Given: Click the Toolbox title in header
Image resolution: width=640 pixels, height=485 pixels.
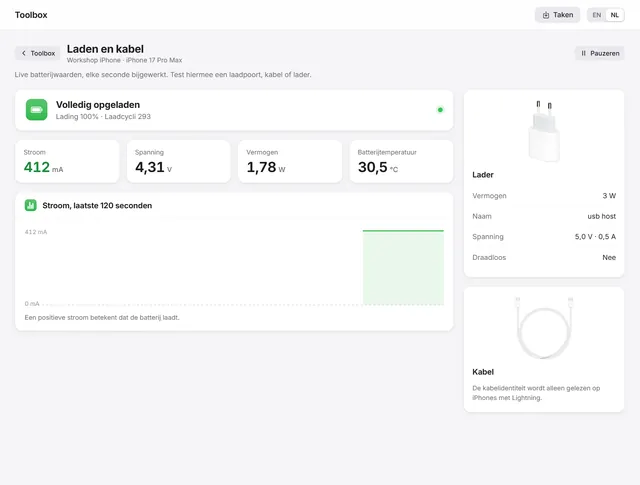Looking at the screenshot, I should click(31, 15).
